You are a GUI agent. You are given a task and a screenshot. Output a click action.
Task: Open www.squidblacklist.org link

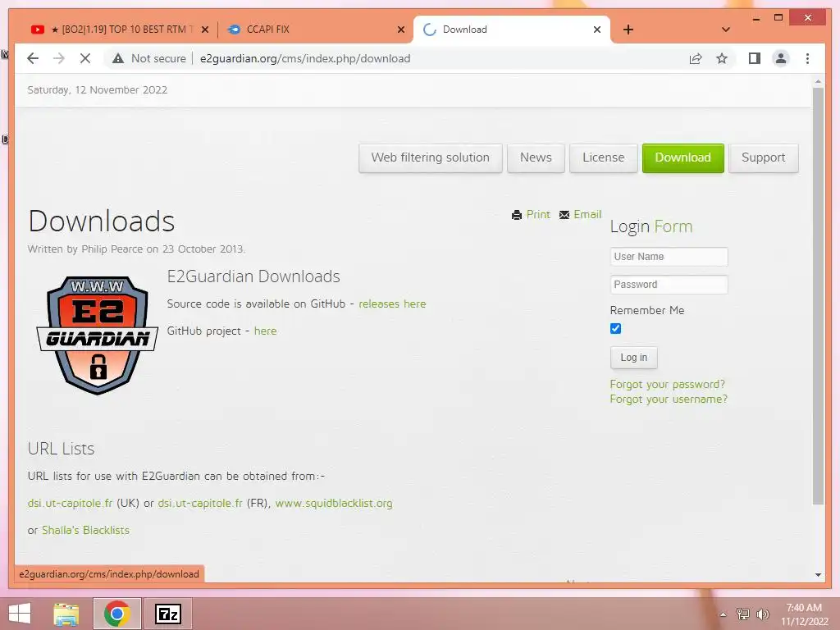click(334, 503)
